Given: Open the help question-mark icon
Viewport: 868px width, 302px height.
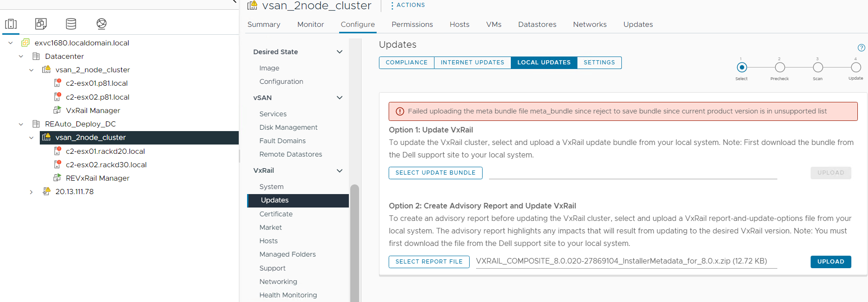Looking at the screenshot, I should click(861, 48).
